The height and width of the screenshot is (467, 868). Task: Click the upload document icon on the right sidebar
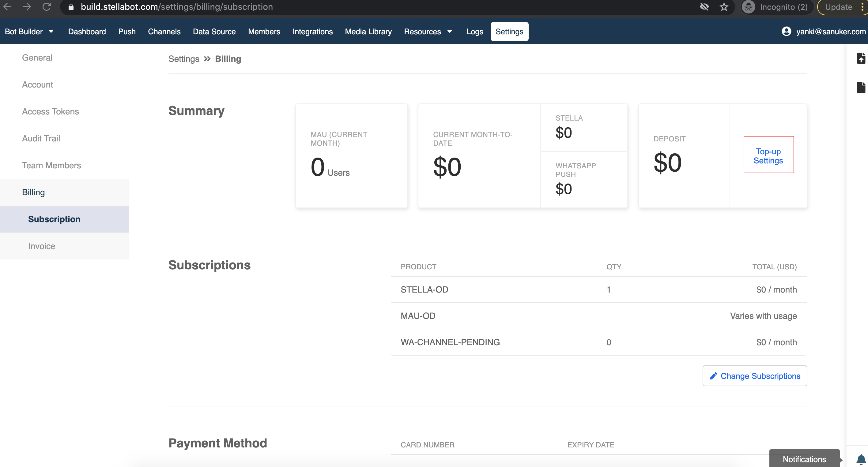pos(861,58)
